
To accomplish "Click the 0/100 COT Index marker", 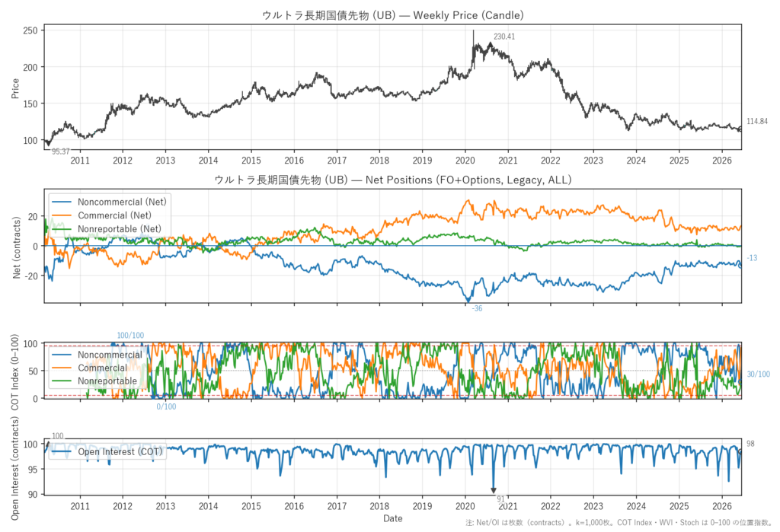I will 166,406.
